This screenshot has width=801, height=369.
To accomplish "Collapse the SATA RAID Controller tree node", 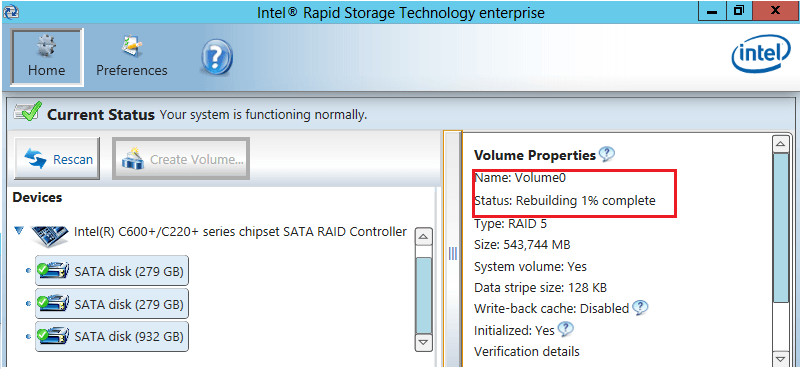I will pyautogui.click(x=19, y=232).
